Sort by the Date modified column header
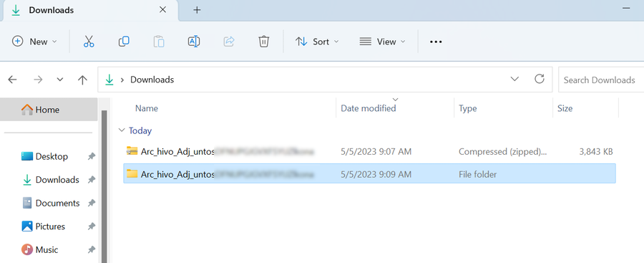Image resolution: width=644 pixels, height=263 pixels. [369, 108]
